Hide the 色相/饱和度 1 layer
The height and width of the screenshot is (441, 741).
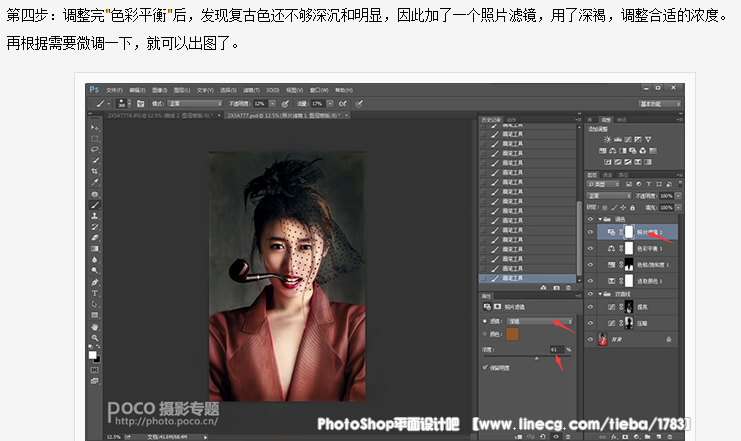(590, 265)
